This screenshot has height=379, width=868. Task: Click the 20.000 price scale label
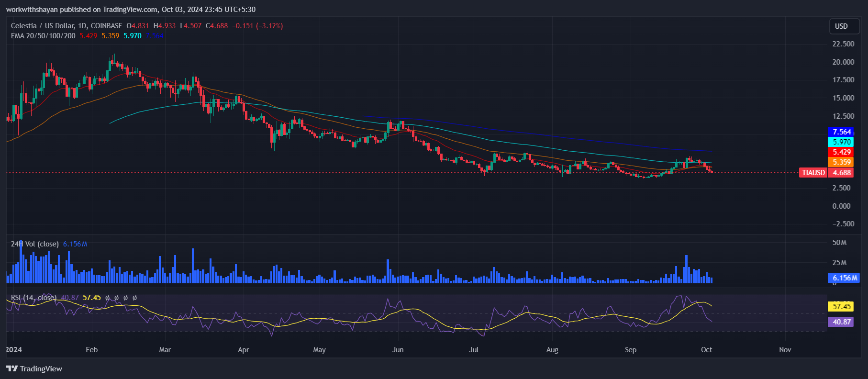(843, 62)
